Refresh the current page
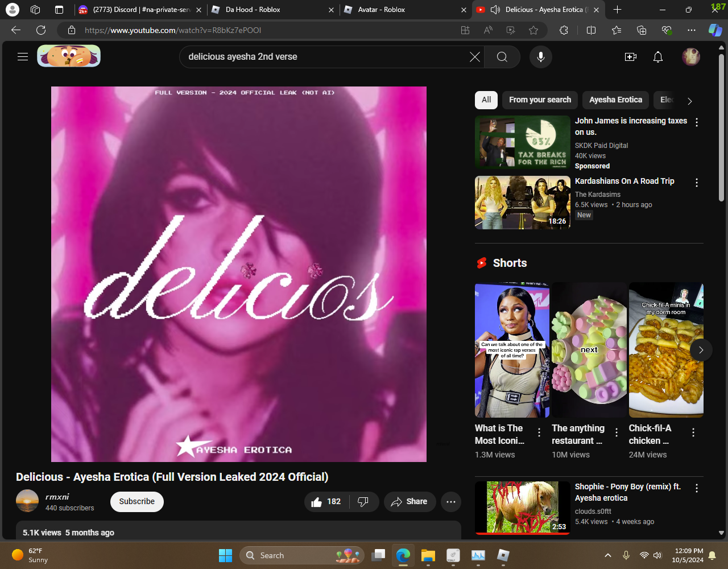Viewport: 728px width, 569px height. click(41, 30)
